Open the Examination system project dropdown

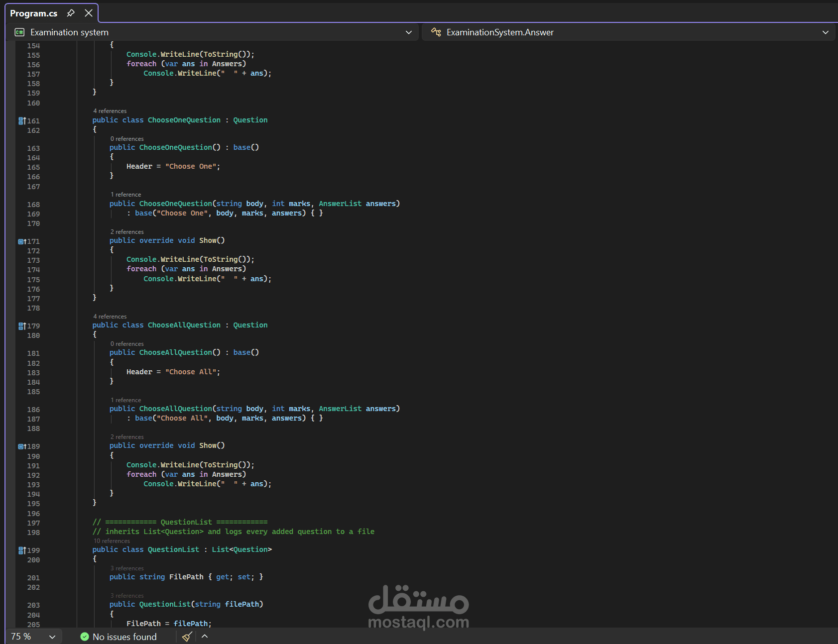(x=409, y=32)
